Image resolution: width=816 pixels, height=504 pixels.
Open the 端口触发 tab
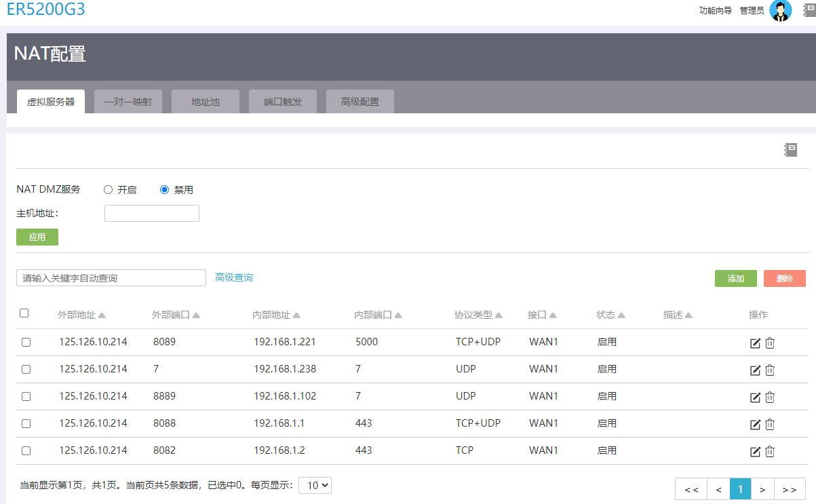pos(283,102)
